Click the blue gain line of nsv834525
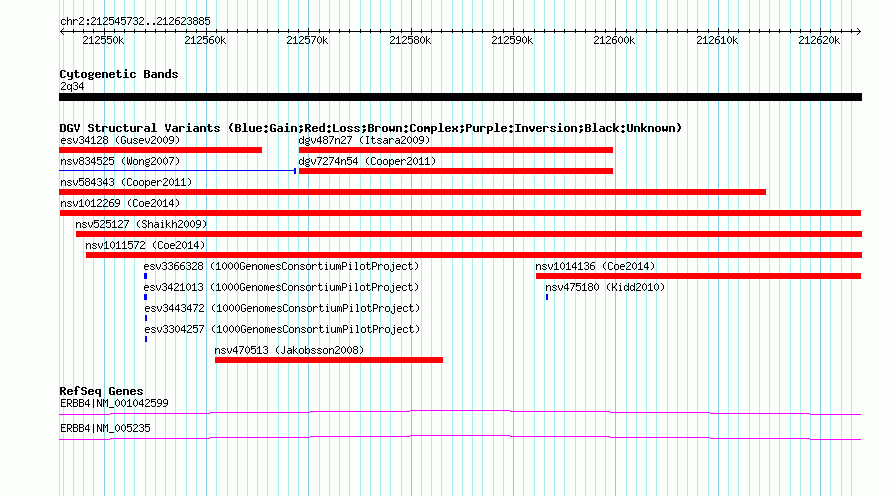The width and height of the screenshot is (890, 496). 178,170
